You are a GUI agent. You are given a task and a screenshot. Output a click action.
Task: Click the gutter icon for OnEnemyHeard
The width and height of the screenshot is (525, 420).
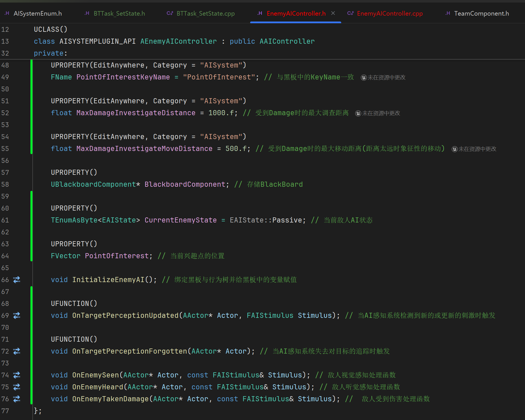17,387
